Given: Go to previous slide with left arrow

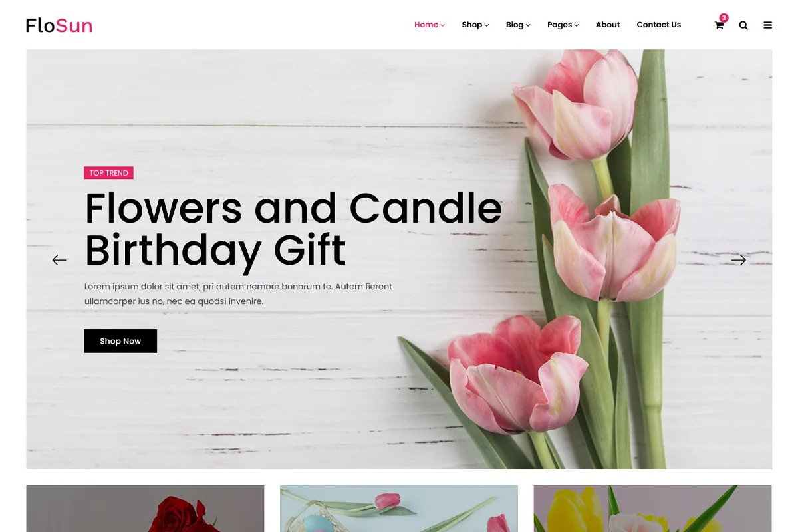Looking at the screenshot, I should click(60, 260).
